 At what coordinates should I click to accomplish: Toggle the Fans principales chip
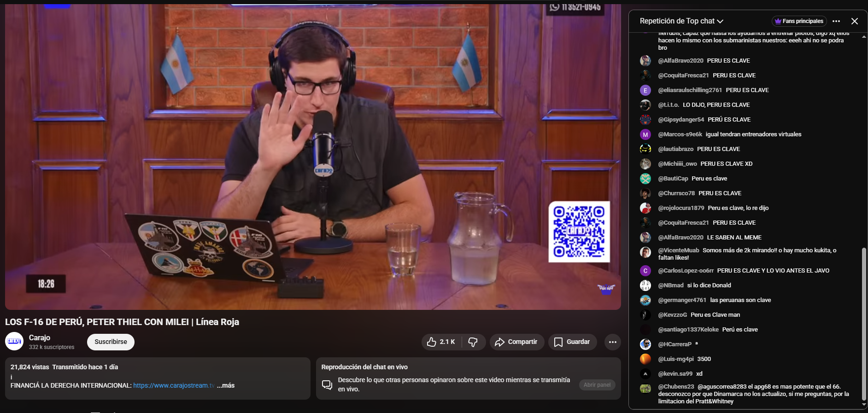pyautogui.click(x=799, y=21)
